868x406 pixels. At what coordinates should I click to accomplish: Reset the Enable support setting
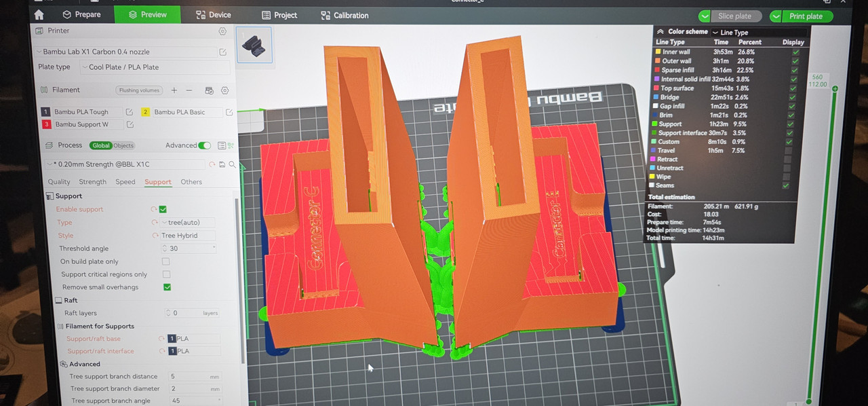pos(154,209)
